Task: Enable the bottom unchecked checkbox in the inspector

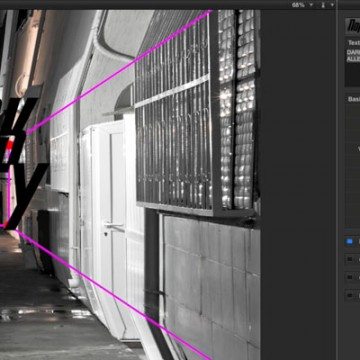Action: click(349, 295)
